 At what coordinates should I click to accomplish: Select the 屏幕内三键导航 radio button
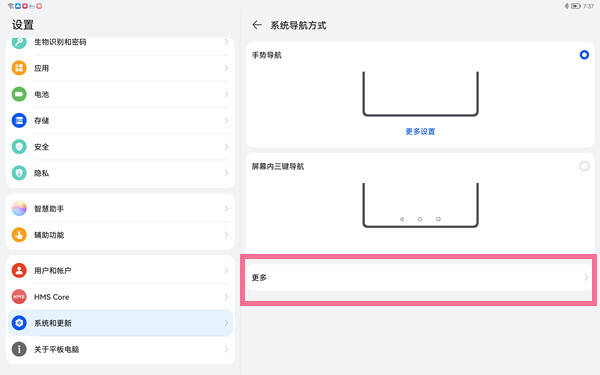(x=584, y=166)
